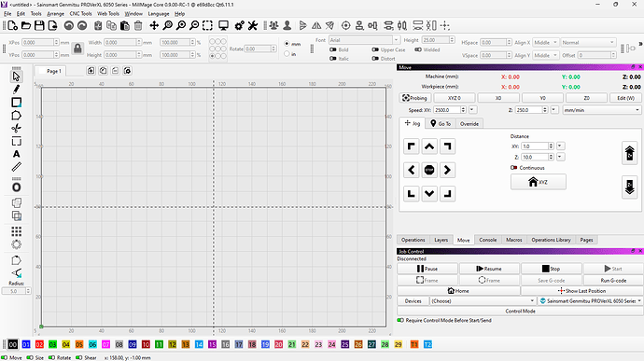Image resolution: width=644 pixels, height=361 pixels.
Task: Switch to the Go To tab
Action: click(x=441, y=124)
